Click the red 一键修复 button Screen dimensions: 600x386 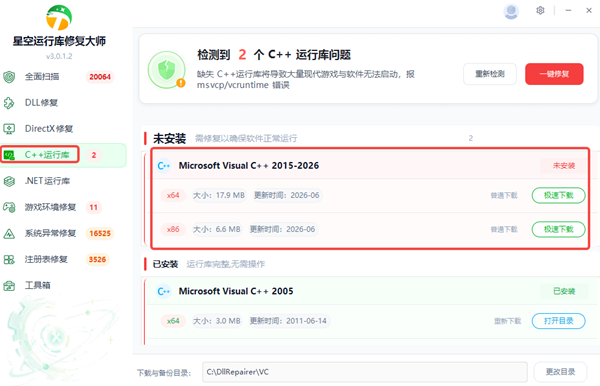(x=554, y=74)
